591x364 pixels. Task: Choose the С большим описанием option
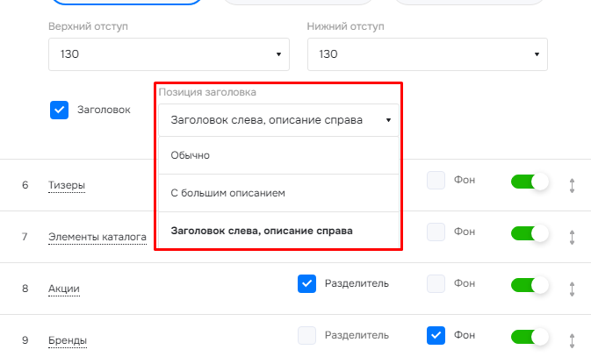(x=278, y=193)
